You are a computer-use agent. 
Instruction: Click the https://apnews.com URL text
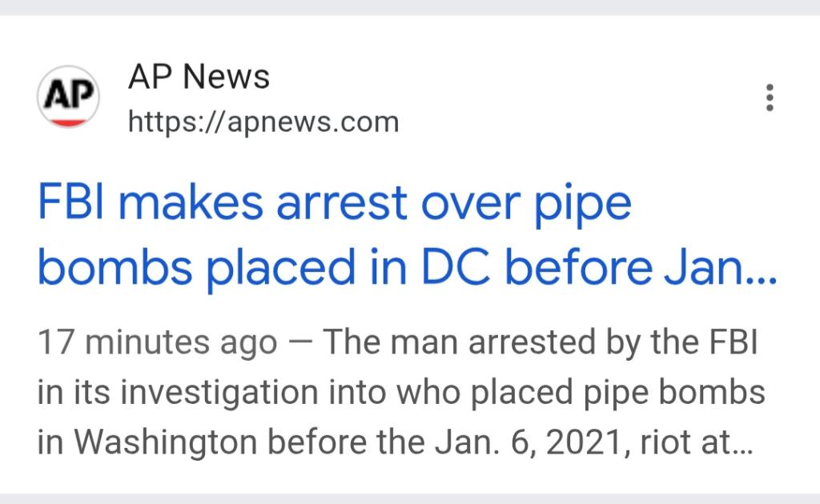click(x=263, y=122)
